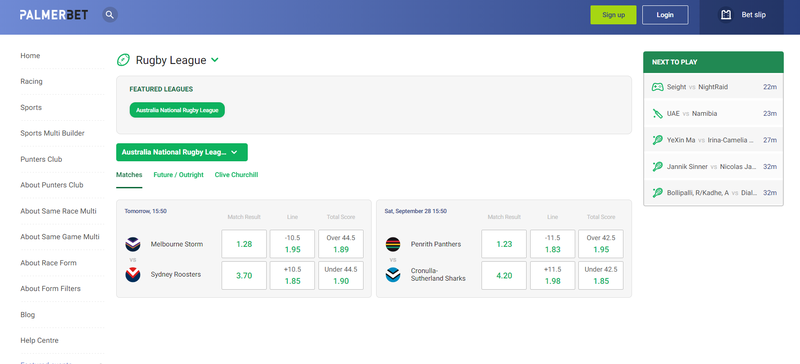
Task: Pick Over 42.5 total score at 1.95
Action: click(601, 244)
